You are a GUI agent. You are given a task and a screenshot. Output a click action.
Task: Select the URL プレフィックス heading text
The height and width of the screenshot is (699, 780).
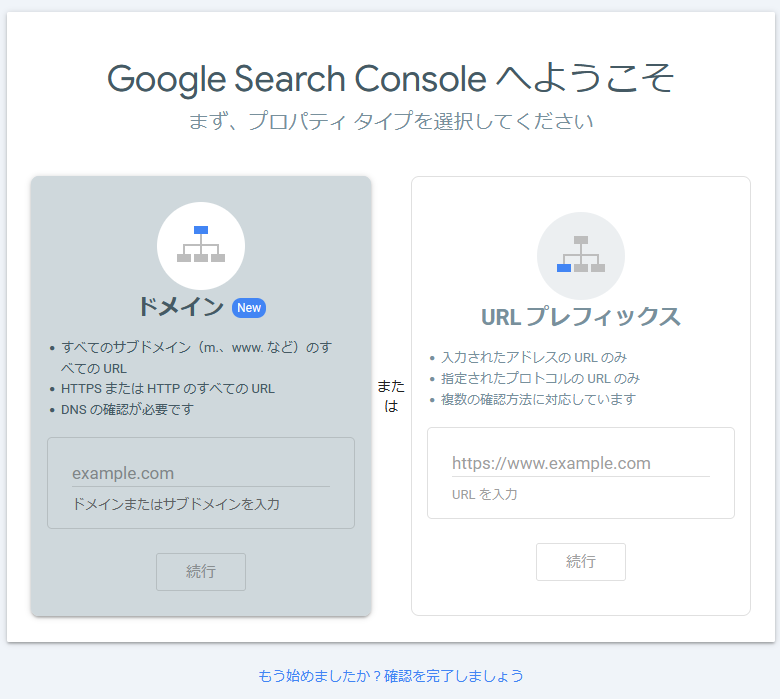coord(581,316)
